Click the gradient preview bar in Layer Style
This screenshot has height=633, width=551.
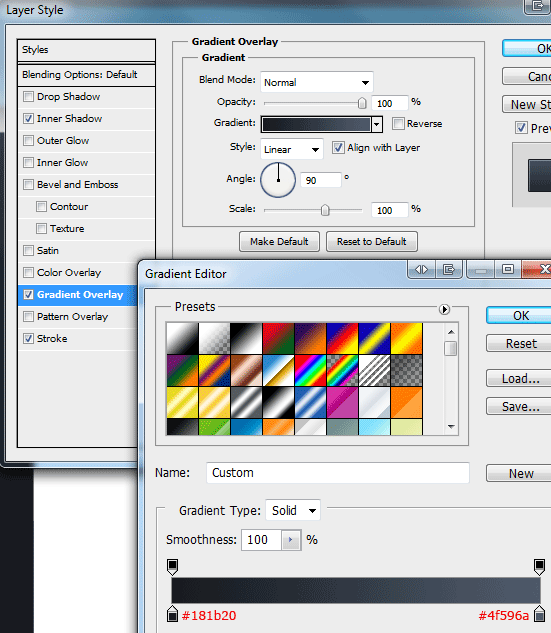tap(316, 124)
